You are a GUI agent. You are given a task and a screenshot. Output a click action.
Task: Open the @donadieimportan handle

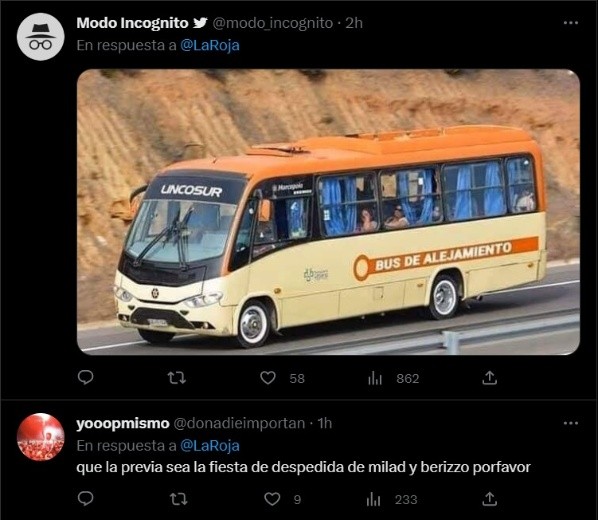pos(239,423)
